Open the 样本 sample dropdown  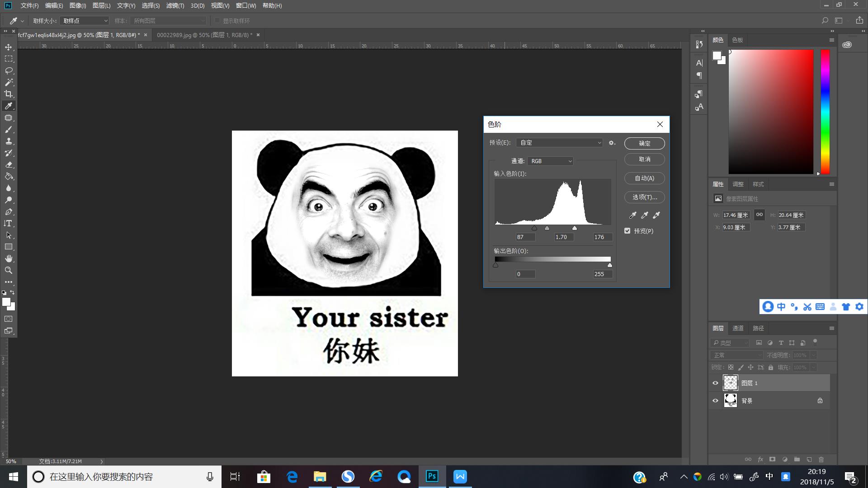pyautogui.click(x=168, y=21)
